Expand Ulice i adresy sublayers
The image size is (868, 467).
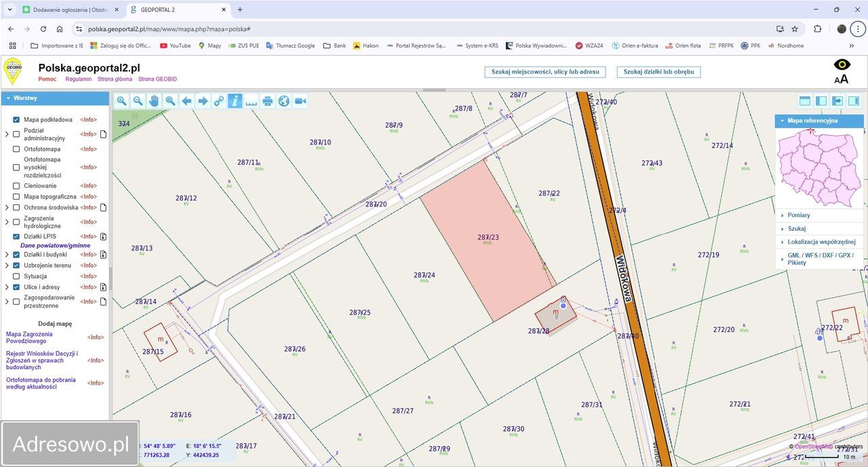coord(7,287)
